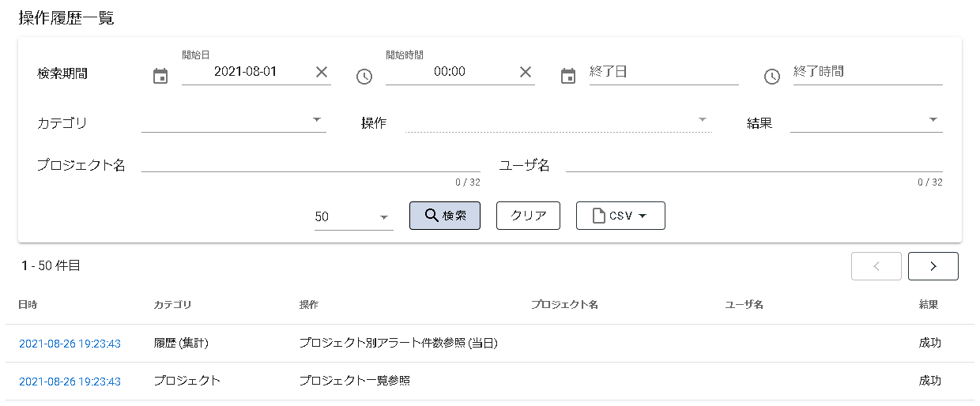Screen dimensions: 980x406
Task: Click the end time clock icon
Action: pyautogui.click(x=772, y=77)
